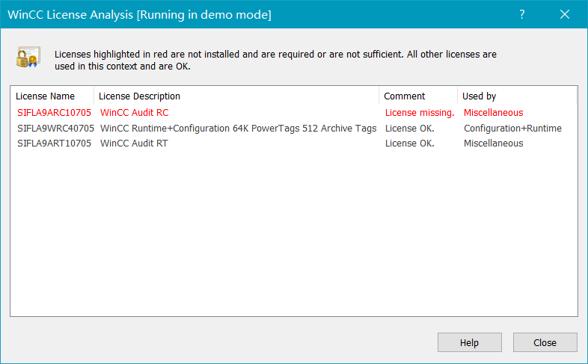Click the question mark help icon
The height and width of the screenshot is (364, 588).
pyautogui.click(x=522, y=14)
